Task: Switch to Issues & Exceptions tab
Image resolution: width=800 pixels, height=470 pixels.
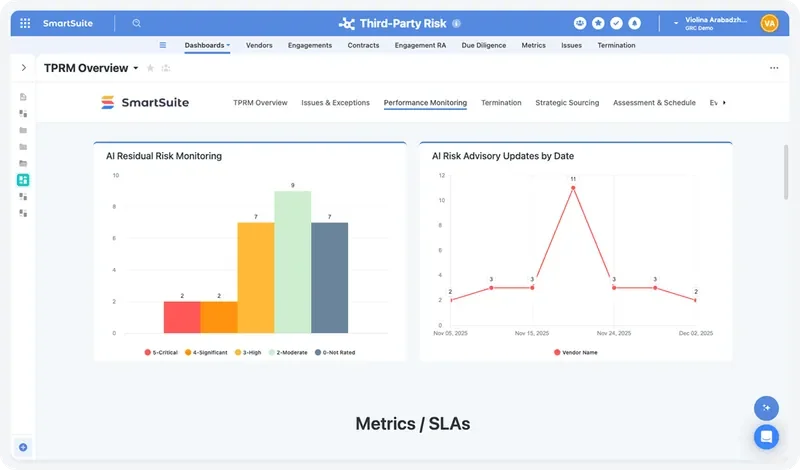Action: [335, 103]
